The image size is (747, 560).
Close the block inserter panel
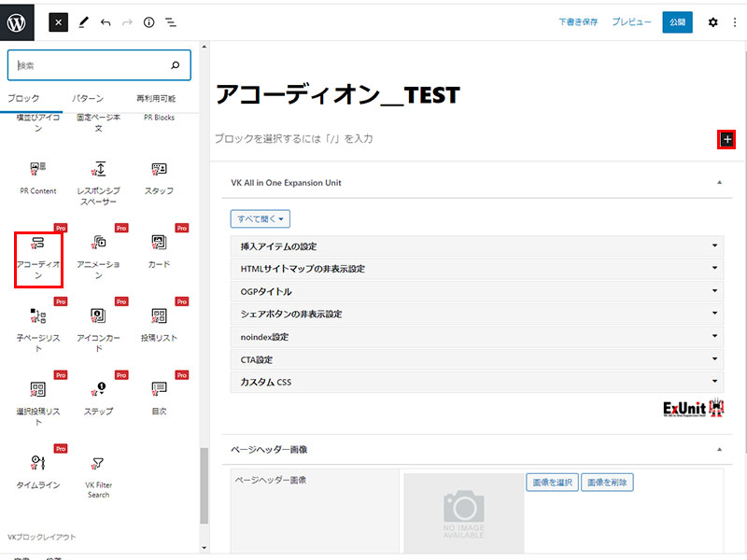pos(59,21)
